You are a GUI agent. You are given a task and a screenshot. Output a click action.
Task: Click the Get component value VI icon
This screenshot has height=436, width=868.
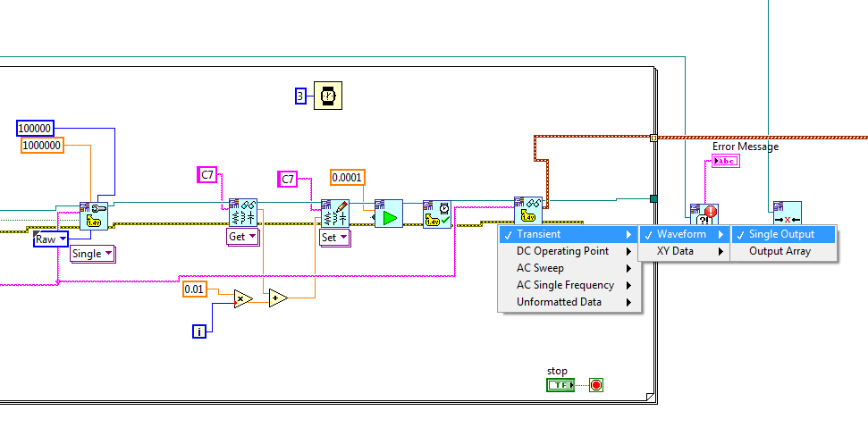tap(243, 213)
